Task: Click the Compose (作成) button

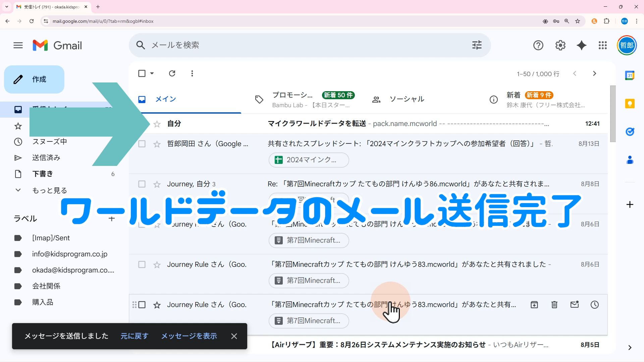Action: click(x=34, y=79)
